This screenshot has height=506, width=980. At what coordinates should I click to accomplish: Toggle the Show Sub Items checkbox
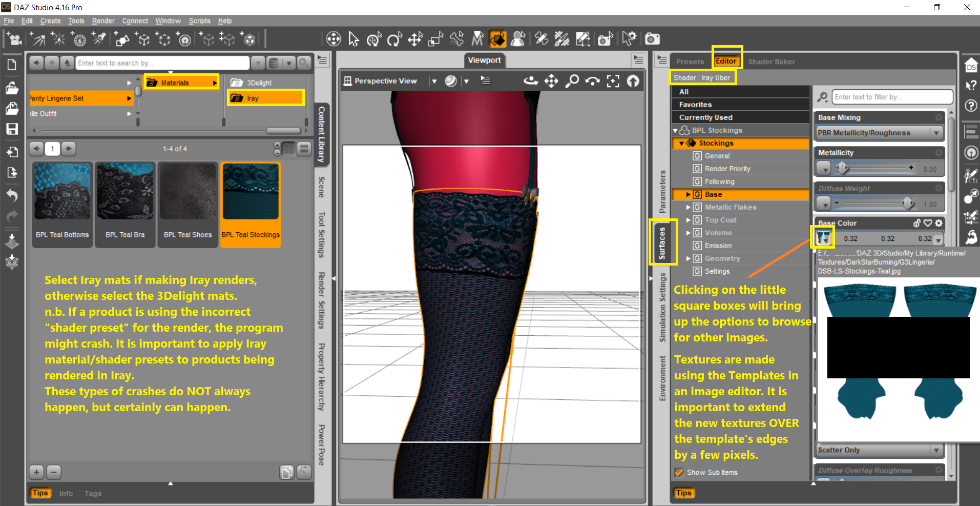(x=679, y=473)
